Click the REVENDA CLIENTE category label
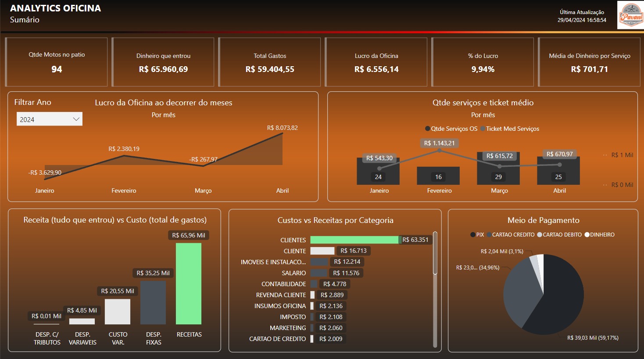644x359 pixels. [281, 295]
